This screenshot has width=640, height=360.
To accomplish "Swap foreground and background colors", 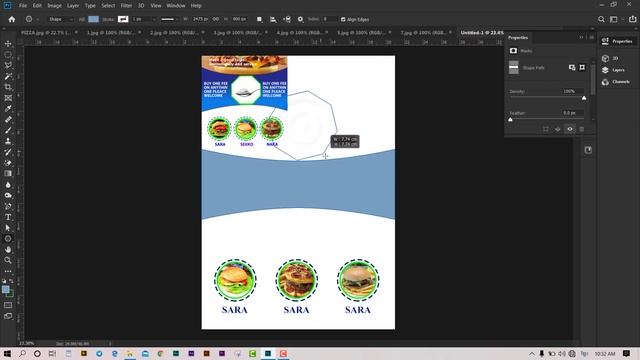I will [x=11, y=281].
